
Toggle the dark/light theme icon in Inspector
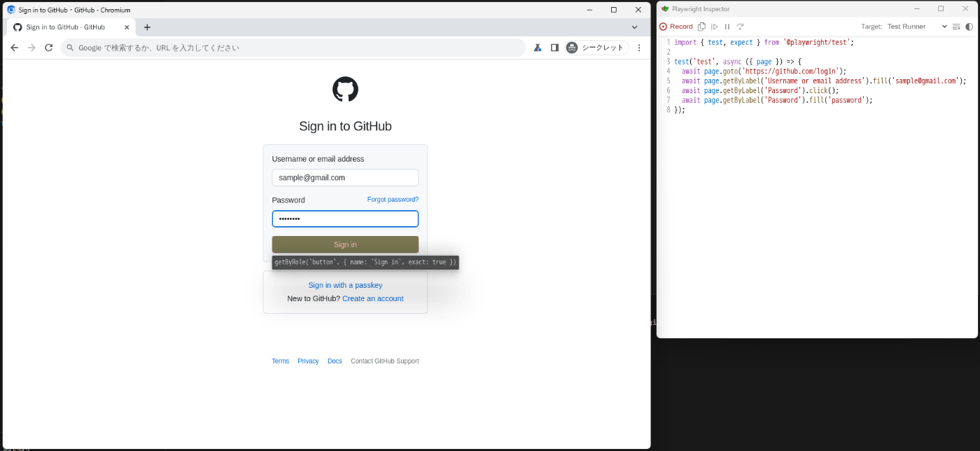tap(969, 27)
